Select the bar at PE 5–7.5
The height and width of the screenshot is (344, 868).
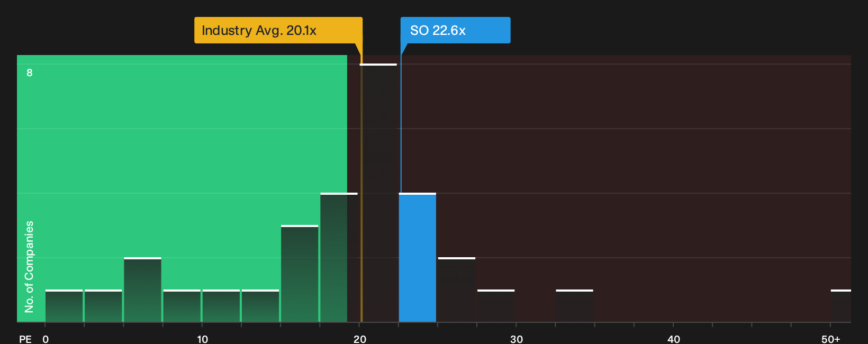point(143,289)
